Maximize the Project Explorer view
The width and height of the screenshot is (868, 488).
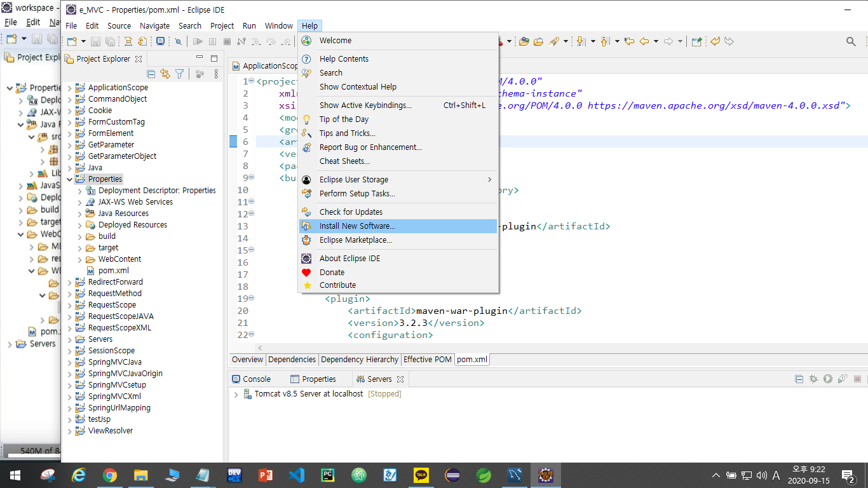pyautogui.click(x=214, y=58)
